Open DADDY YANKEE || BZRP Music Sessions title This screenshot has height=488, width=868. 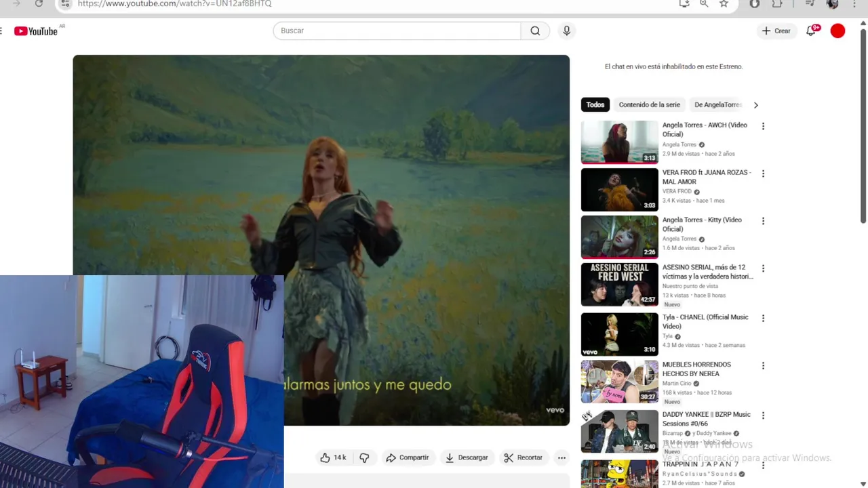pos(707,419)
